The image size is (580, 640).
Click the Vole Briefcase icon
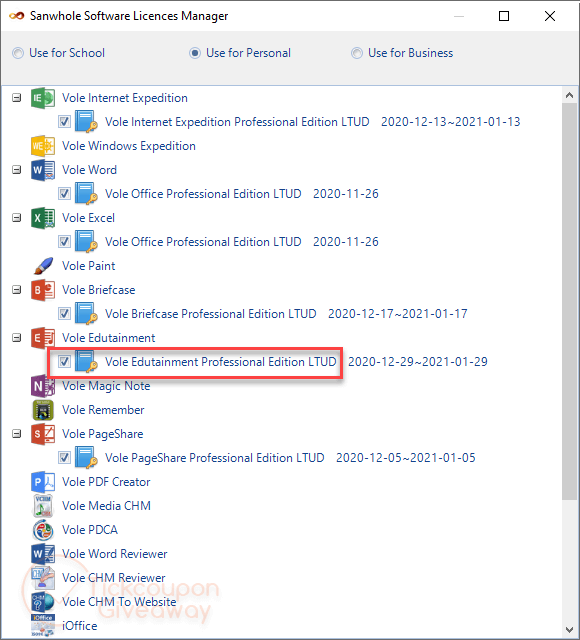coord(43,290)
